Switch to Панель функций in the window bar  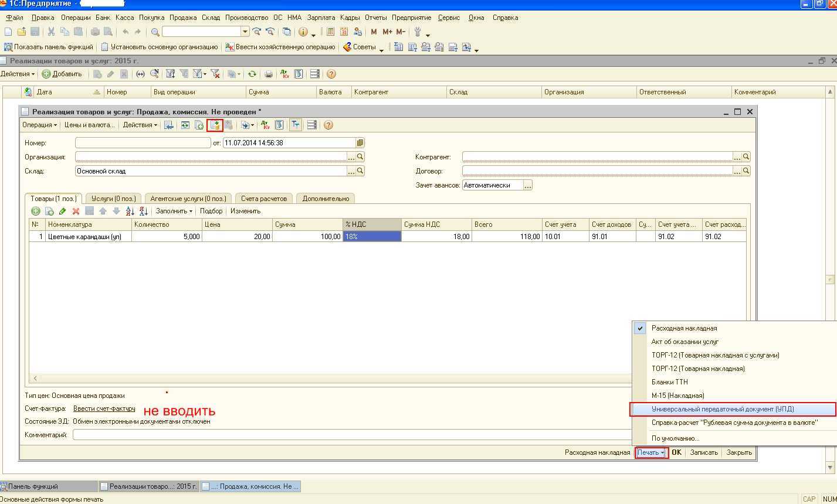[x=49, y=486]
